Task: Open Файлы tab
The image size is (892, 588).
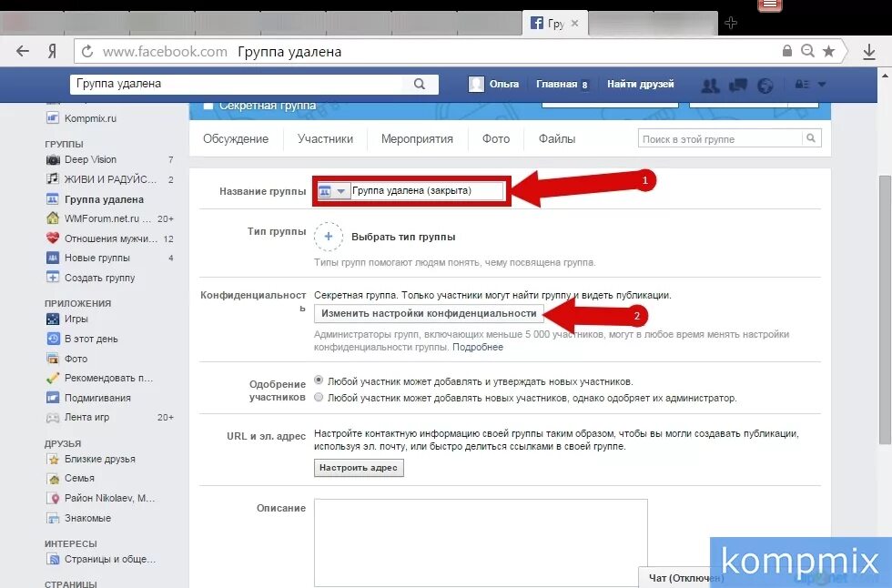Action: coord(557,138)
